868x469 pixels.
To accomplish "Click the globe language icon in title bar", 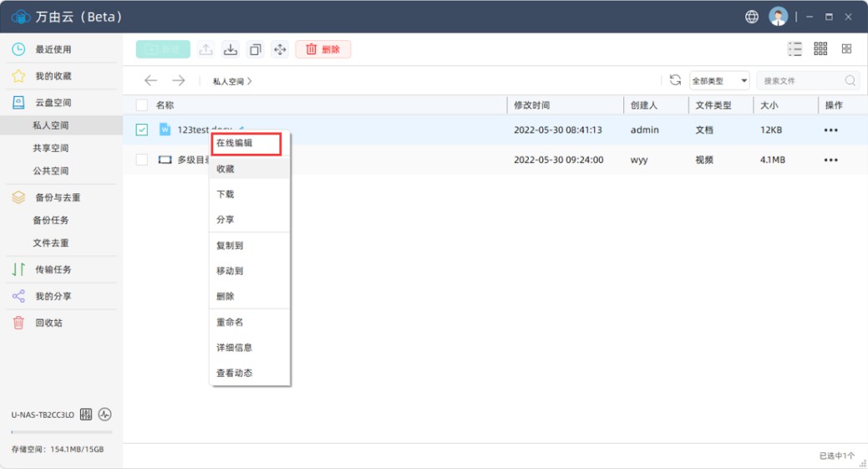I will tap(752, 17).
